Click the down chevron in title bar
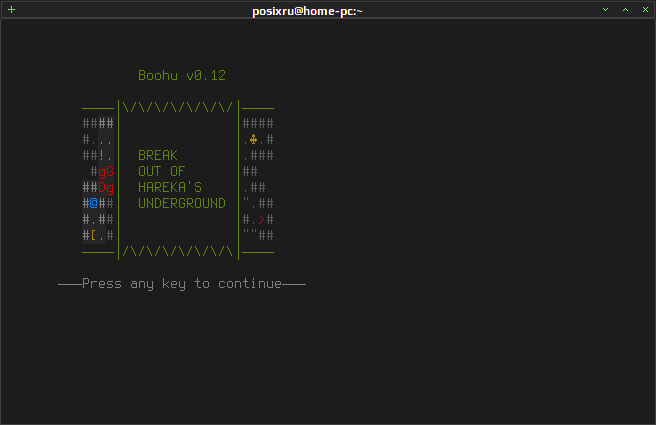 [x=605, y=10]
